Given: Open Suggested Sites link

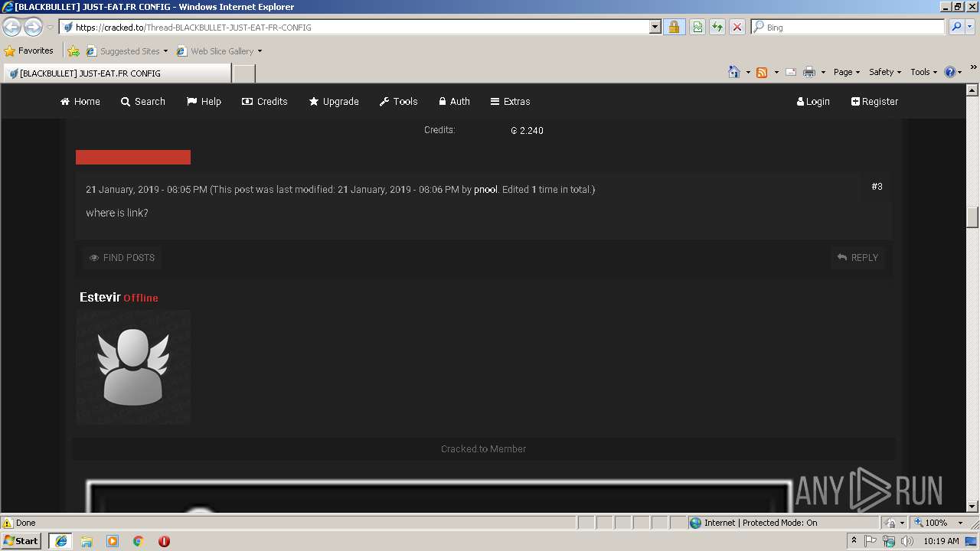Looking at the screenshot, I should tap(127, 51).
